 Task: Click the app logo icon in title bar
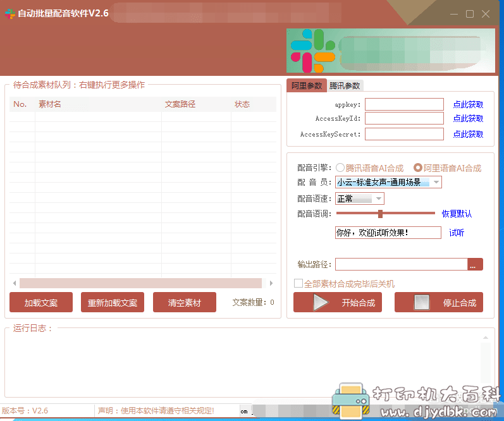coord(10,14)
